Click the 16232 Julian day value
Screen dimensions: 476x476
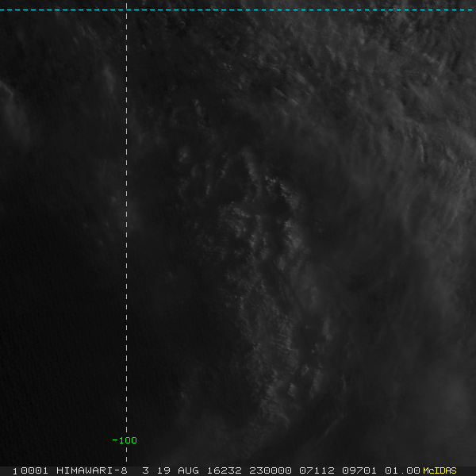(224, 470)
